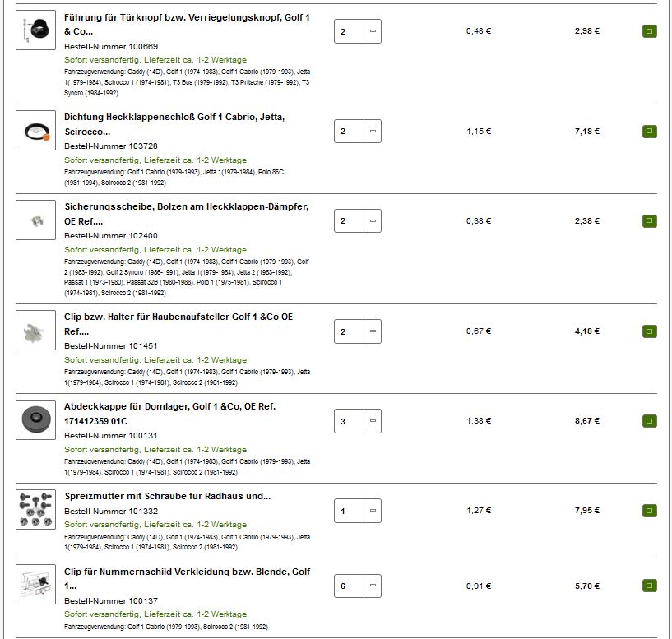
Task: Click green button for Dichtung Heckklappenschloß row
Action: click(649, 131)
